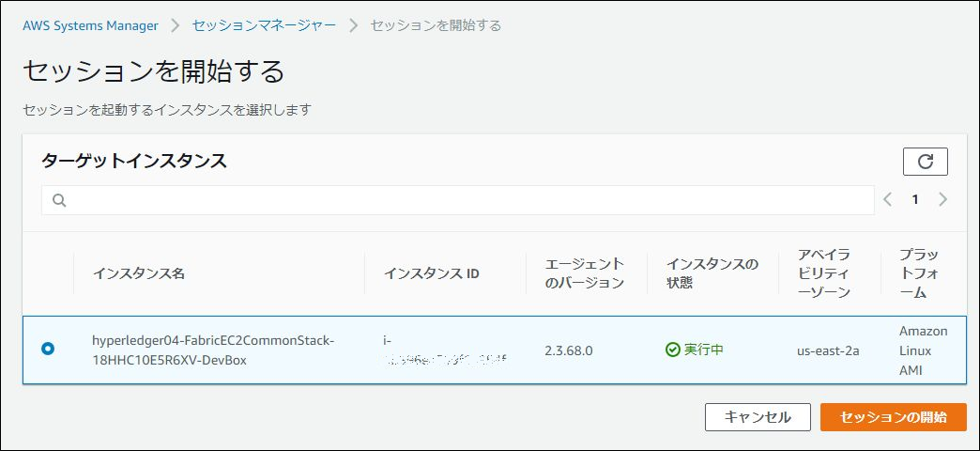Click the us-east-2a zone cell
The image size is (980, 451).
(828, 350)
